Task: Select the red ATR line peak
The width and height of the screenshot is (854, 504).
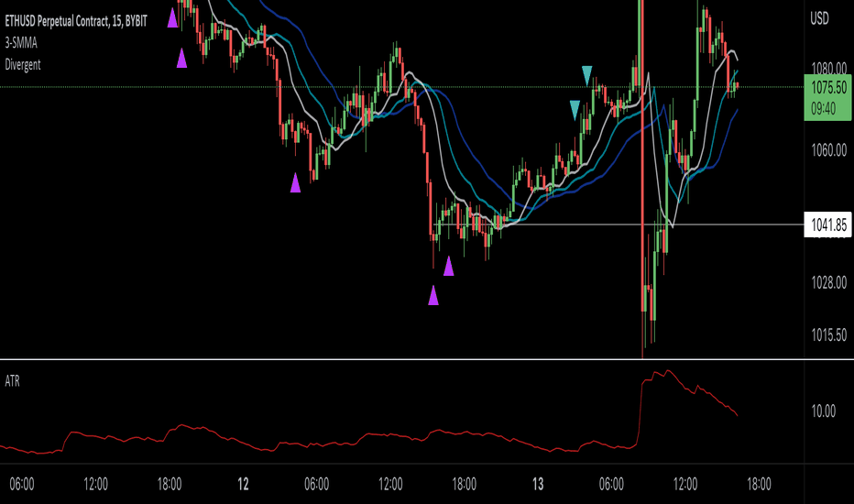Action: (668, 372)
